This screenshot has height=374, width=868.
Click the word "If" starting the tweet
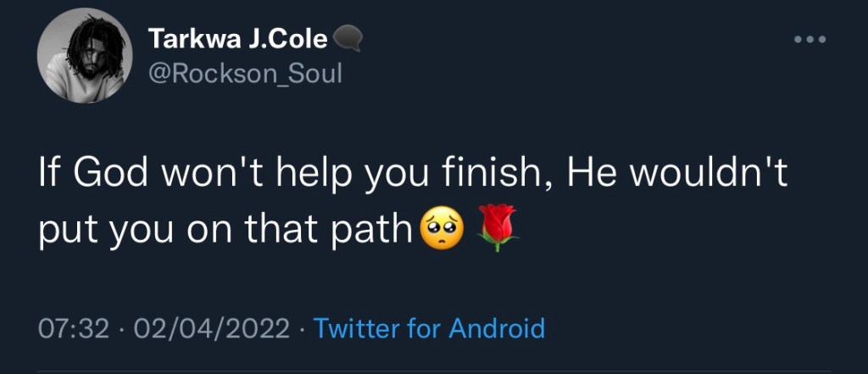48,174
